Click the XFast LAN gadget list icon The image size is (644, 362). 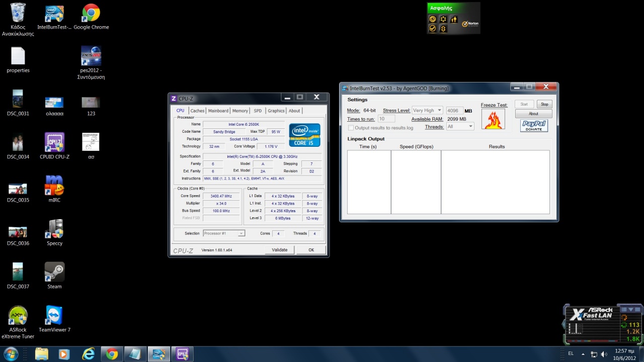624,309
